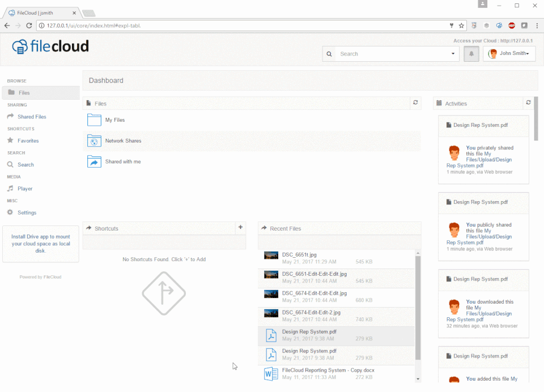Click the magnifier icon in search box
The height and width of the screenshot is (392, 544).
[329, 54]
